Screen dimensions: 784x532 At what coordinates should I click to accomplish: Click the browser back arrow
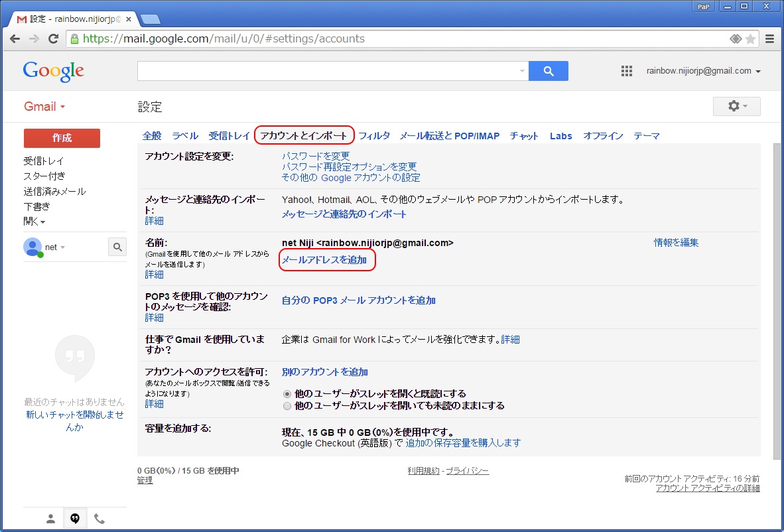point(15,39)
